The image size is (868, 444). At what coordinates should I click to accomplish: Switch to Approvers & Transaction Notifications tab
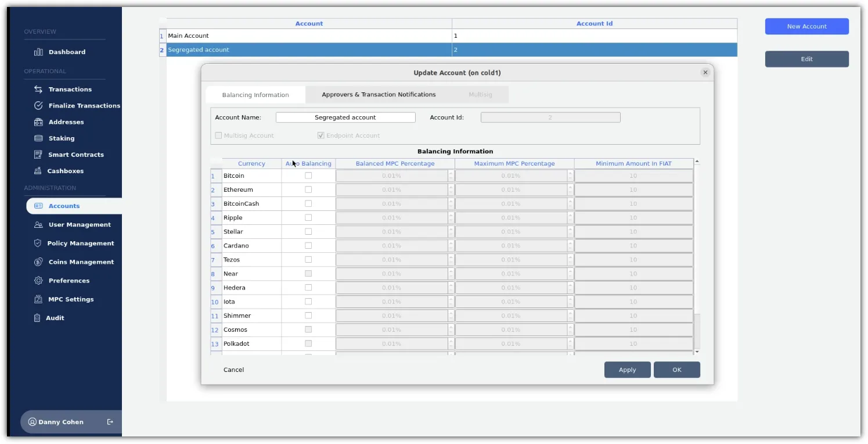(x=379, y=95)
